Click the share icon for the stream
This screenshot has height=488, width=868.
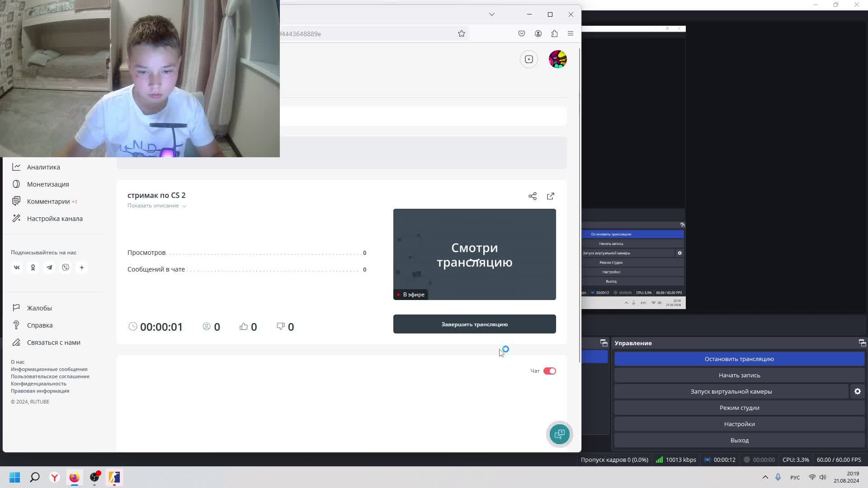(533, 196)
